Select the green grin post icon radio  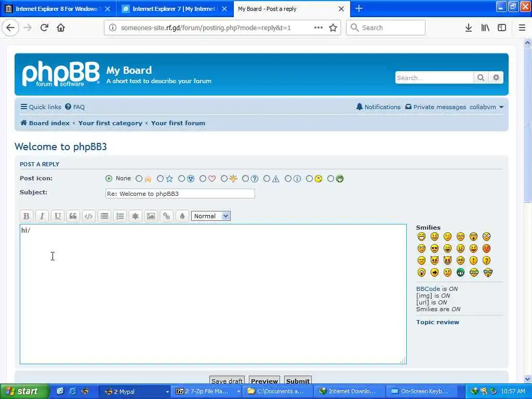coord(330,179)
